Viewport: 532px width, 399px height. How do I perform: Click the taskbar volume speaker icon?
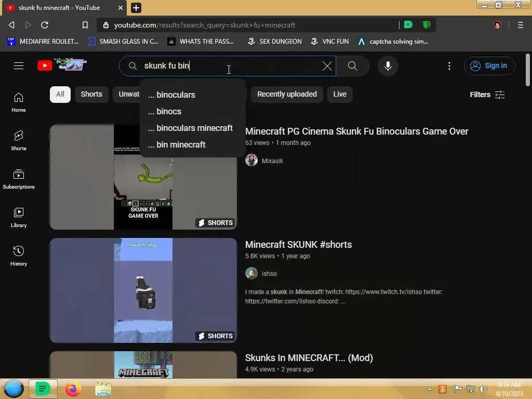coord(483,389)
